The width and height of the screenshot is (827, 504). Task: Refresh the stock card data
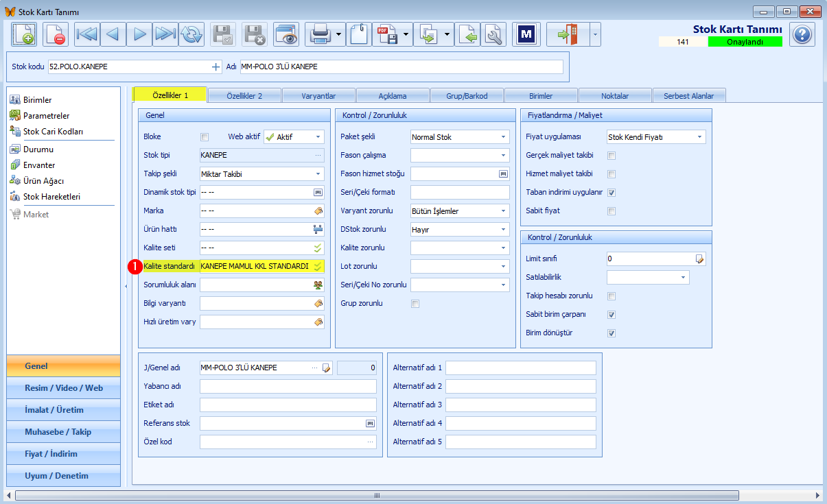click(191, 34)
